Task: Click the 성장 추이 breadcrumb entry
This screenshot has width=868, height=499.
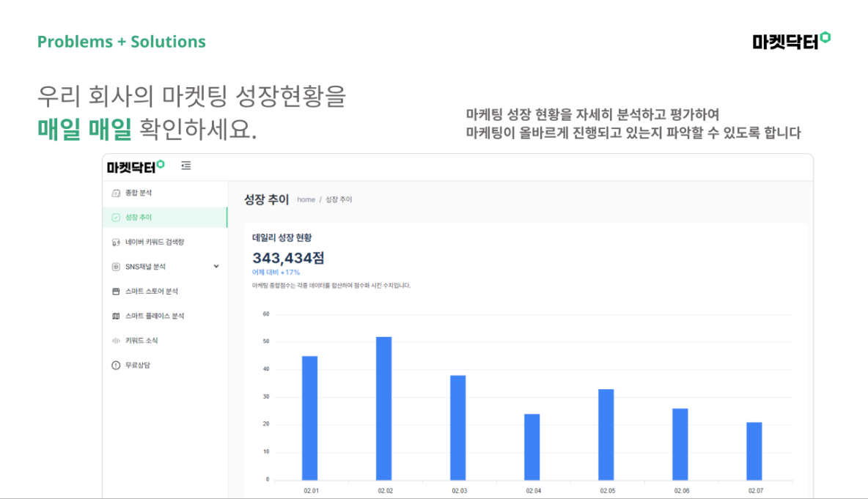Action: [338, 200]
